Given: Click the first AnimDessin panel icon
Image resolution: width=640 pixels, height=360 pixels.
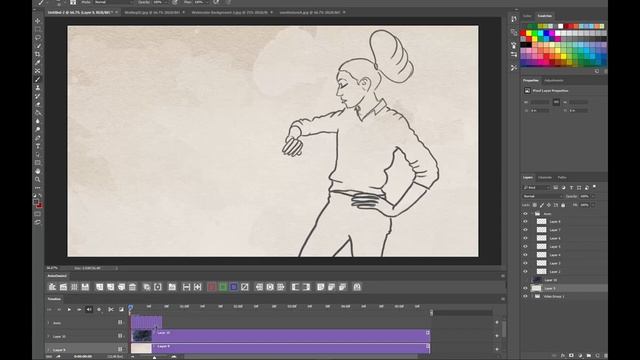Looking at the screenshot, I should pos(52,287).
